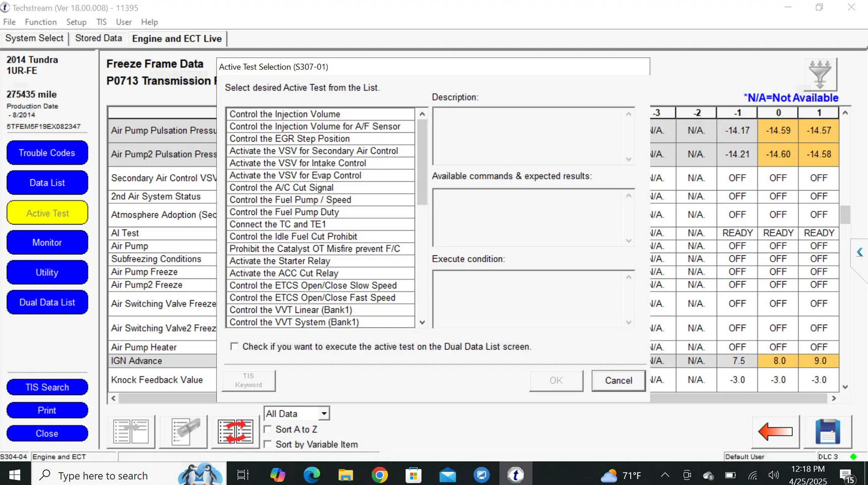Screen dimensions: 868x485
Task: Click the TIS Search button
Action: (x=47, y=387)
